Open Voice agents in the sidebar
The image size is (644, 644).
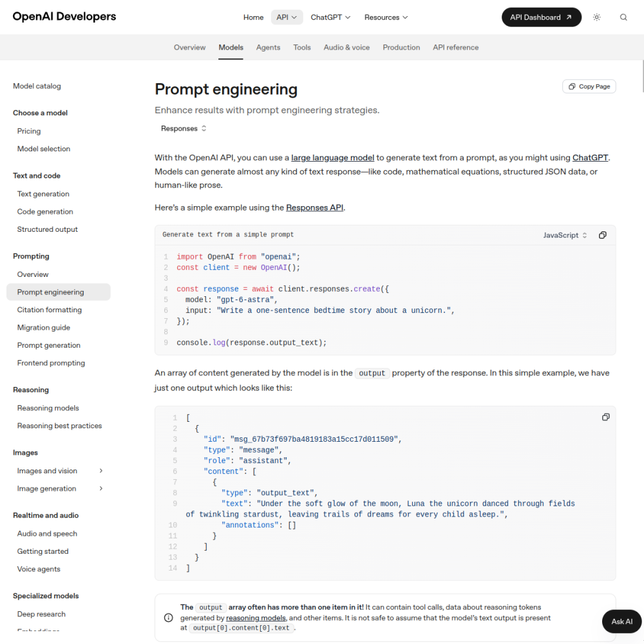pyautogui.click(x=39, y=569)
